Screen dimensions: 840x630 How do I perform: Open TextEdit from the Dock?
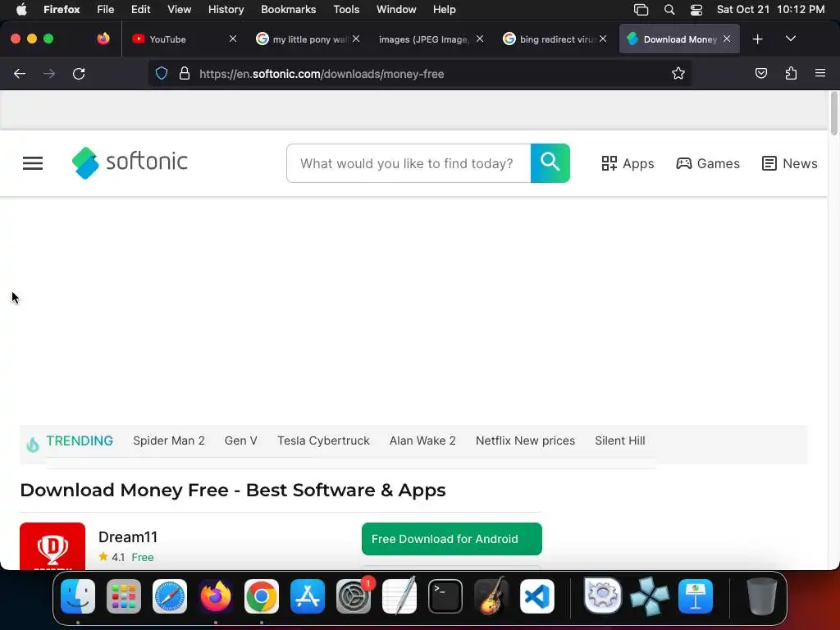[399, 596]
